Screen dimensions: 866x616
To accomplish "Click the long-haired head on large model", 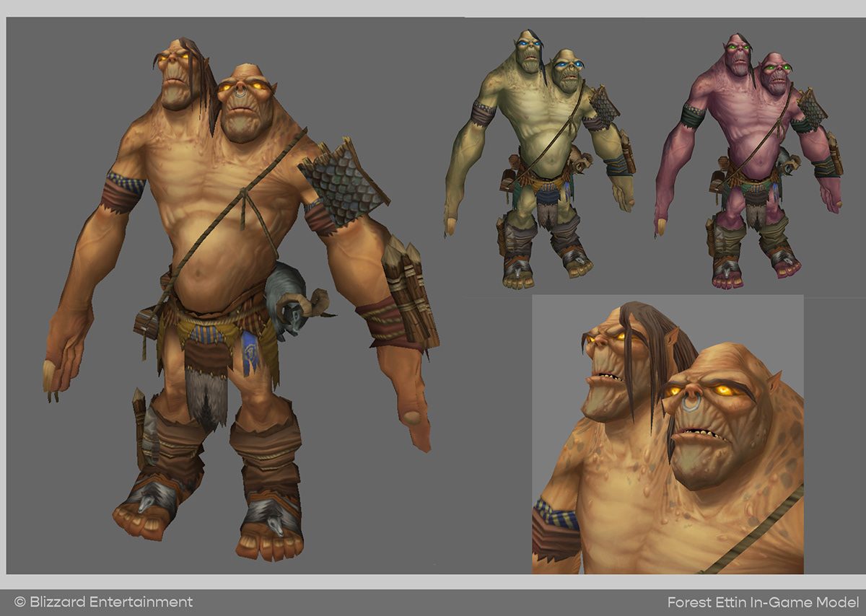I will [x=180, y=76].
